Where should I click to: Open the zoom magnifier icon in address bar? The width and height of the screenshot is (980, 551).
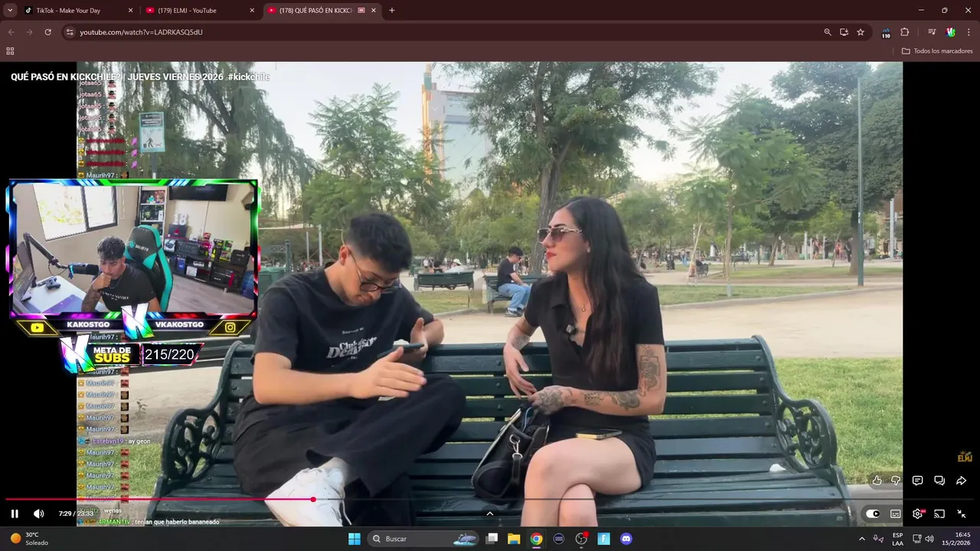click(828, 32)
